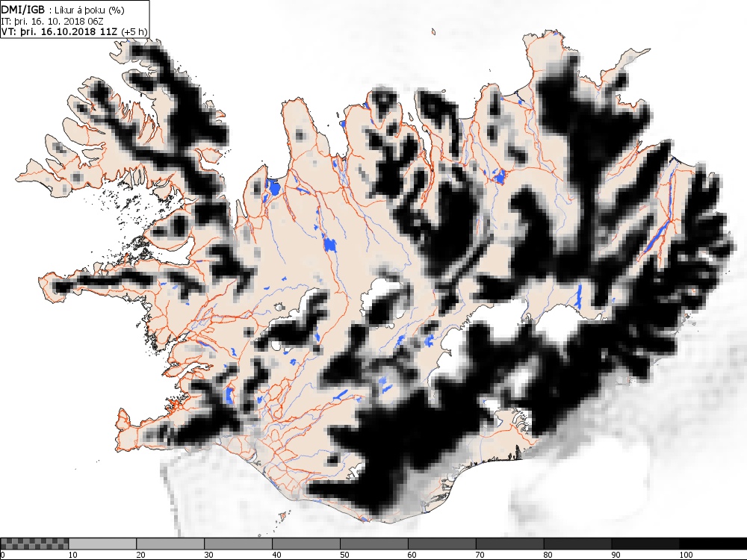Pick the checkered 0–10 legend swatch

click(x=35, y=544)
